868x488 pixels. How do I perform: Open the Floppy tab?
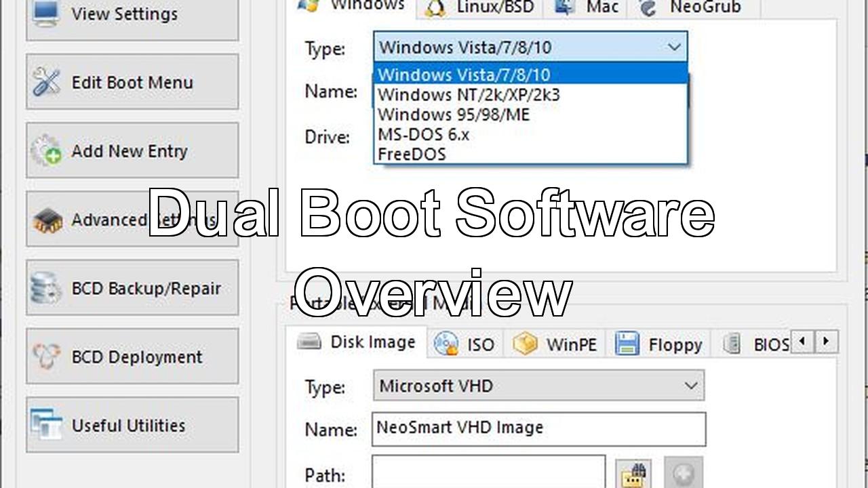(x=660, y=344)
